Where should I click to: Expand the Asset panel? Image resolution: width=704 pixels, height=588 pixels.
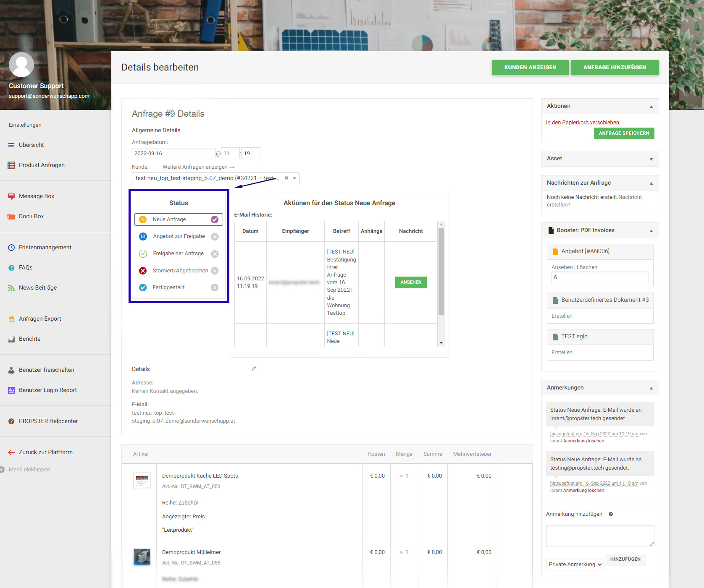[651, 159]
